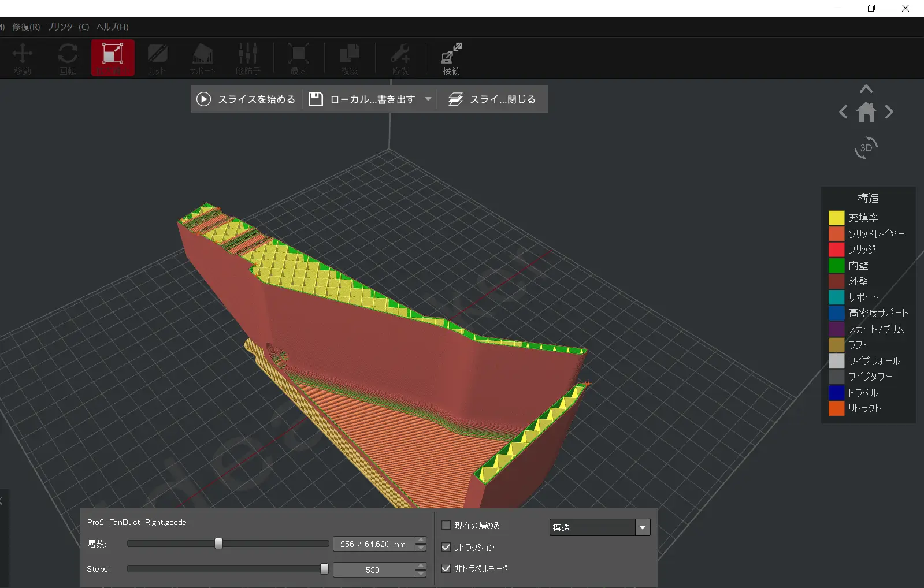Click the close slice preview button
Screen dimensions: 924x588
click(x=492, y=99)
